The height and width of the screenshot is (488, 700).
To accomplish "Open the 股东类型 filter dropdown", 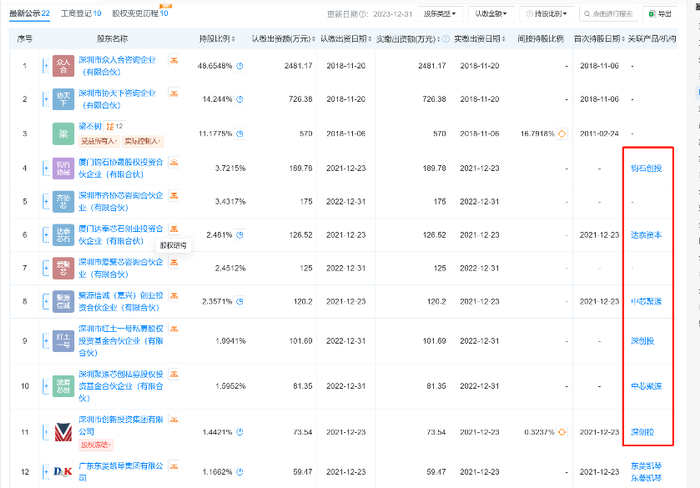I will pos(440,15).
